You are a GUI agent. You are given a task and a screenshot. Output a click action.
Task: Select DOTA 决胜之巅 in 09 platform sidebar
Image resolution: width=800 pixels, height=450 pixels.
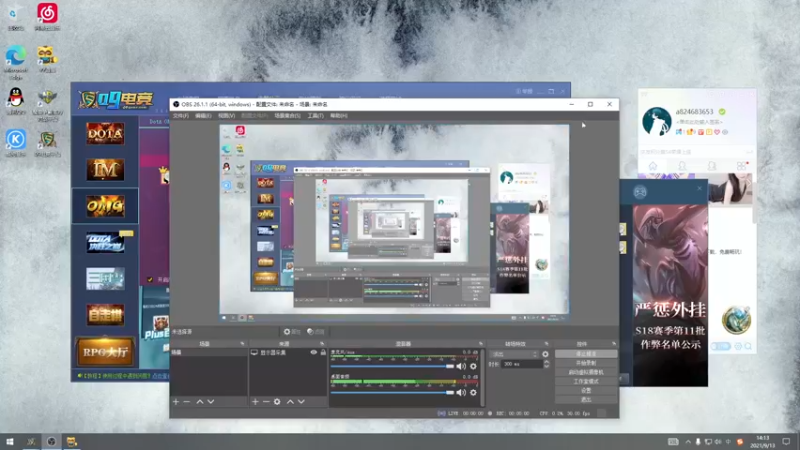105,243
